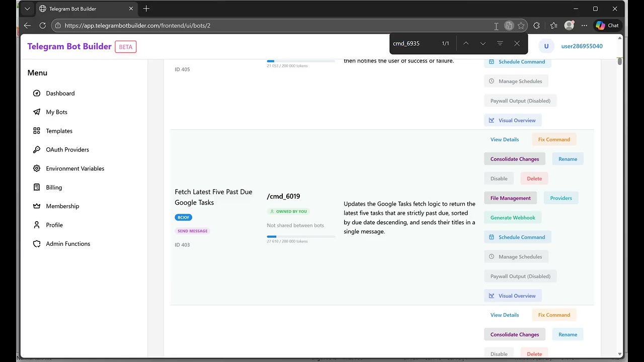Open Billing menu item
The image size is (644, 362).
pos(54,188)
